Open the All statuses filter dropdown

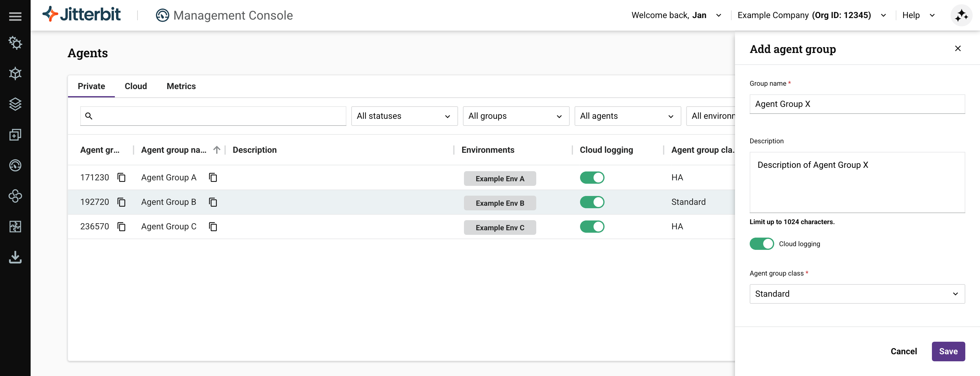[404, 116]
